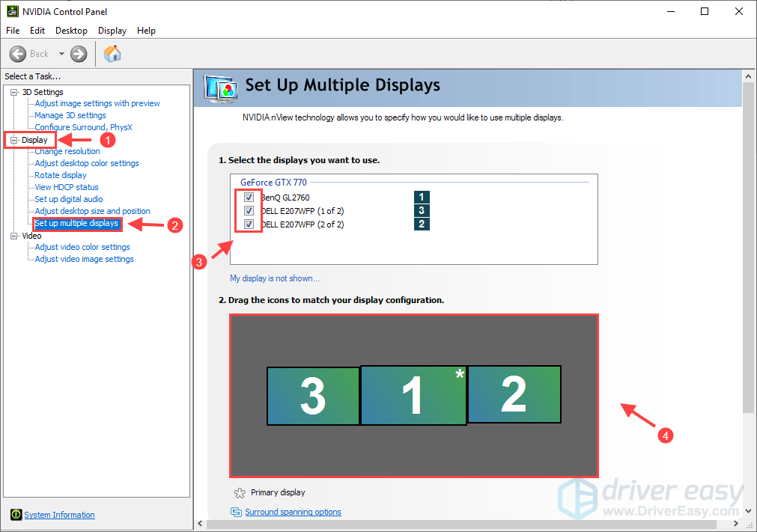Collapse the 3D Settings tree node
The width and height of the screenshot is (757, 532).
[14, 92]
